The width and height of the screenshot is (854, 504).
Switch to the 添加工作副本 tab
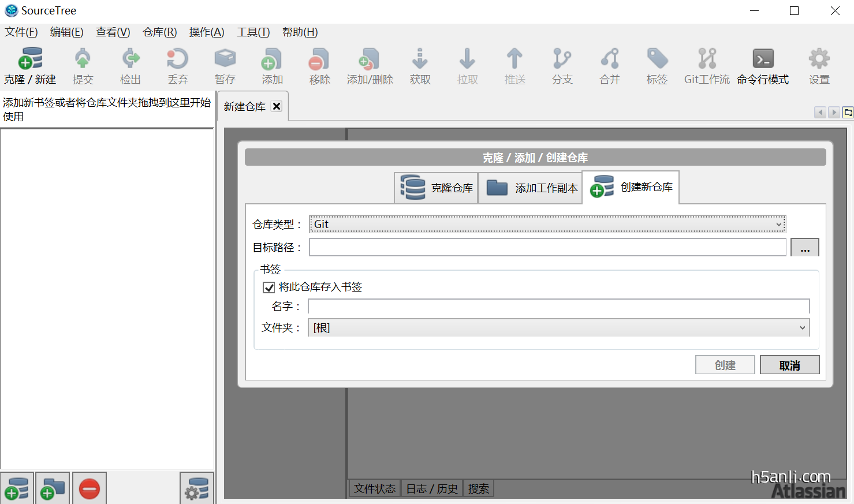[530, 188]
